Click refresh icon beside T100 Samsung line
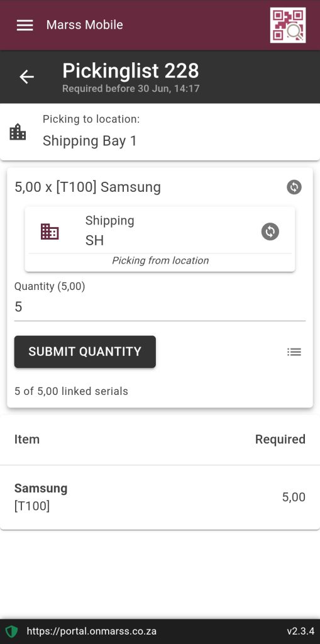 pyautogui.click(x=294, y=187)
